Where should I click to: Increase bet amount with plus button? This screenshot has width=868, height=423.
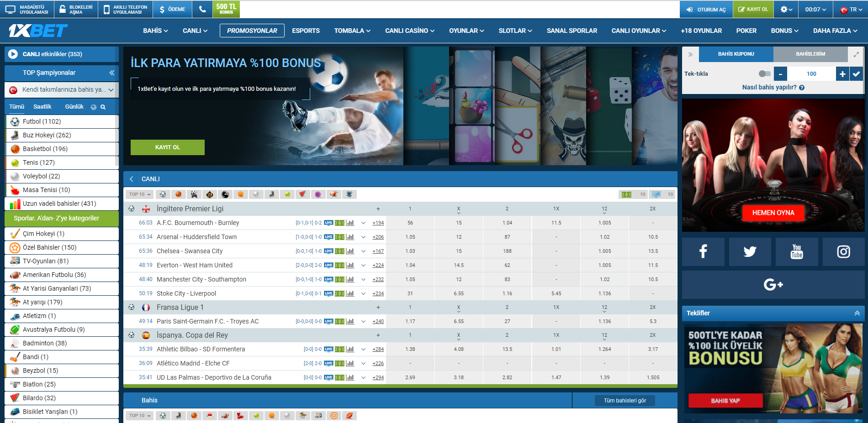click(842, 74)
